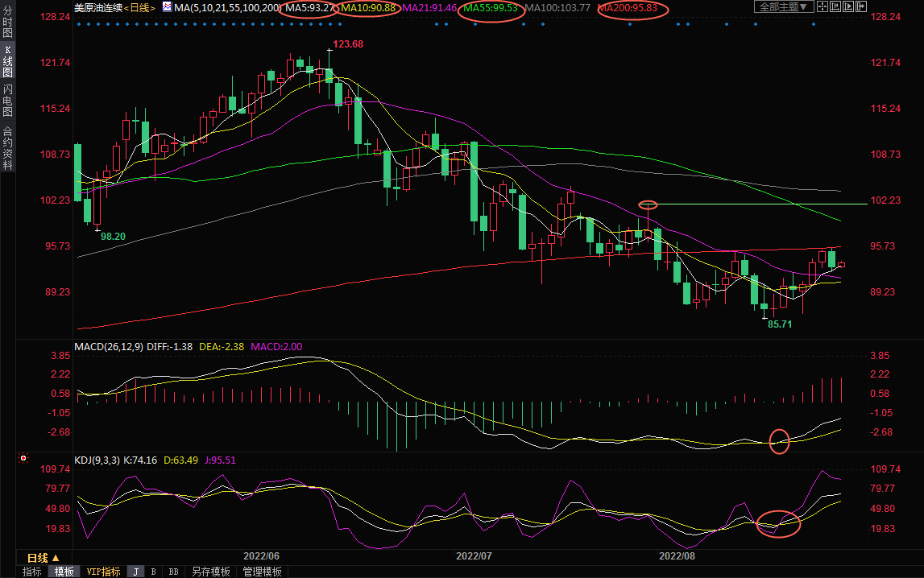Switch to the 指标 tab
This screenshot has width=924, height=578.
[31, 572]
